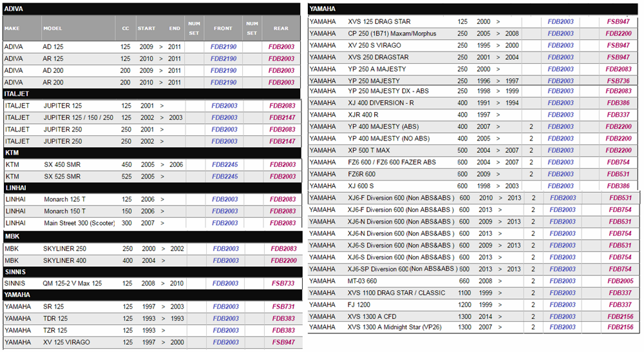
Task: Open rear FDB2083 for YP 250 MAJESTY DX - ABS
Action: pos(618,91)
